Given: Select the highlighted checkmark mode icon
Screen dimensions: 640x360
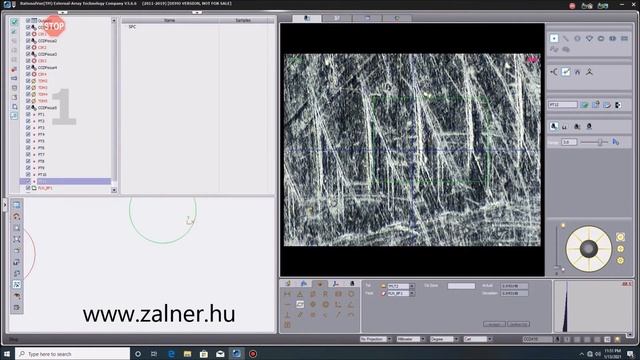Looking at the screenshot, I should (x=566, y=72).
